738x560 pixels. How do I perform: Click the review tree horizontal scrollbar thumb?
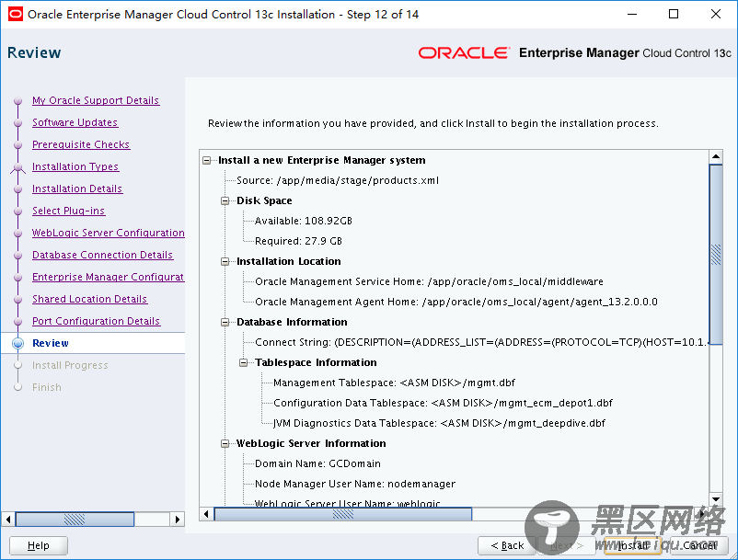[342, 514]
